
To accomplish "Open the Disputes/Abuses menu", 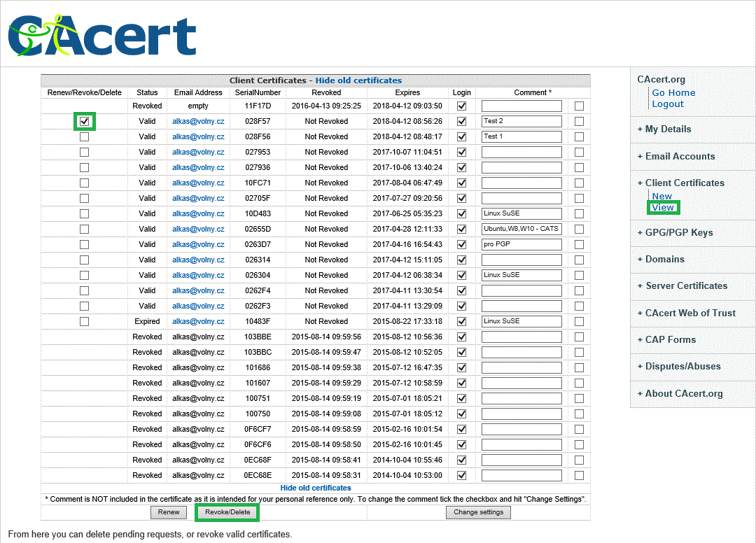I will click(682, 366).
